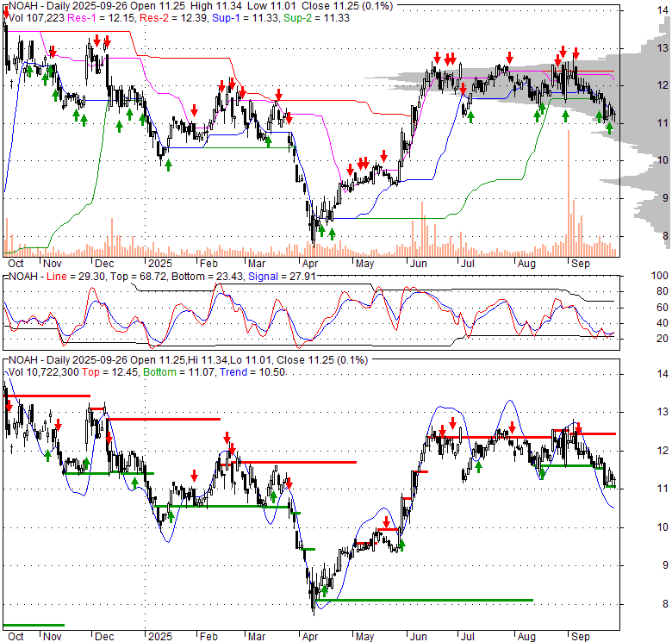
Task: Click the 'Line = 29.30' oscillator label
Action: click(76, 277)
